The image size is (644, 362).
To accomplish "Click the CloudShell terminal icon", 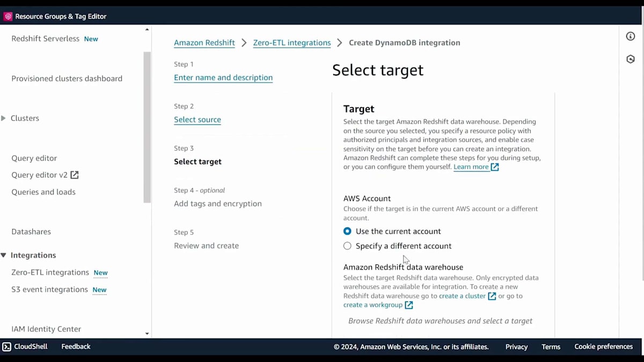I will [7, 346].
